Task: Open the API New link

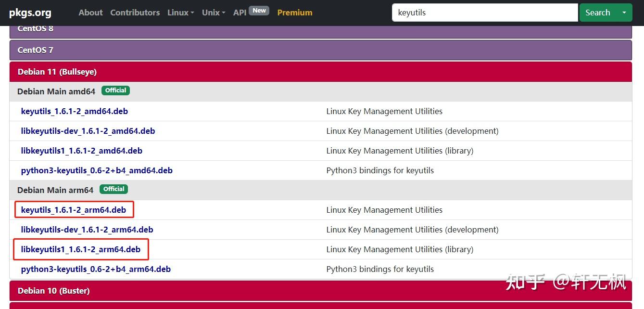Action: tap(251, 12)
